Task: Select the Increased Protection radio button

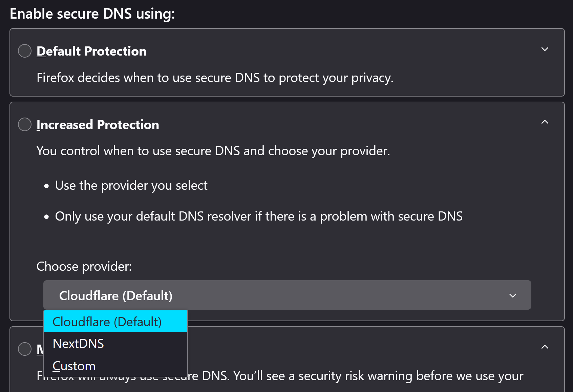Action: pos(25,124)
